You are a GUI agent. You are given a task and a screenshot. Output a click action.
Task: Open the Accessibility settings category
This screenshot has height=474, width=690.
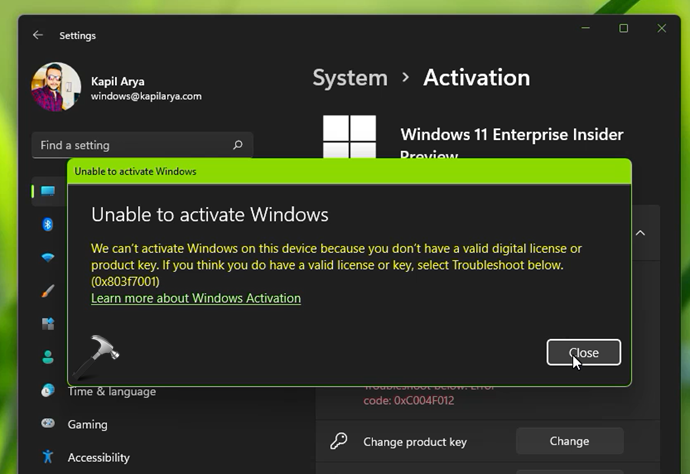(98, 457)
